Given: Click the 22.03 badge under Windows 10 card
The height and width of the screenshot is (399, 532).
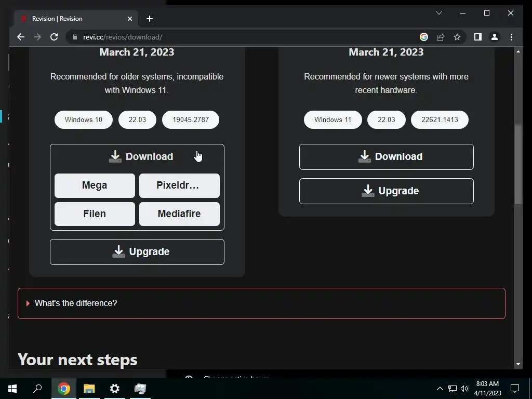Looking at the screenshot, I should pos(137,120).
